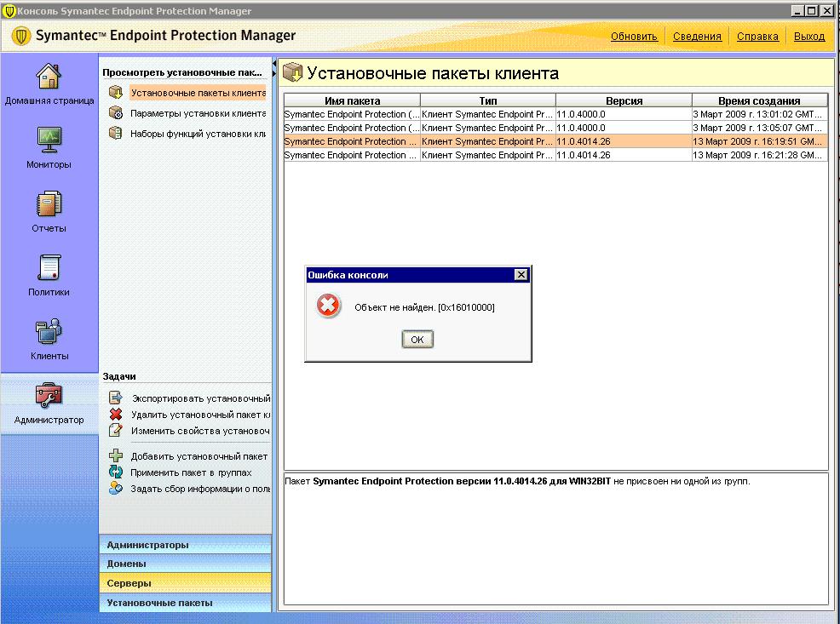The image size is (840, 624).
Task: Click the window title bar shield icon
Action: (x=9, y=11)
